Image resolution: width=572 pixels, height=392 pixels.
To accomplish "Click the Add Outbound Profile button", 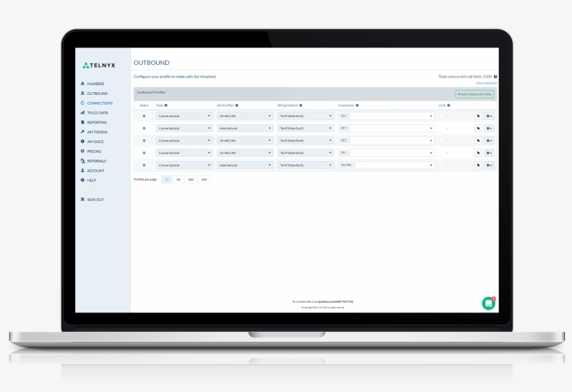I will [474, 94].
